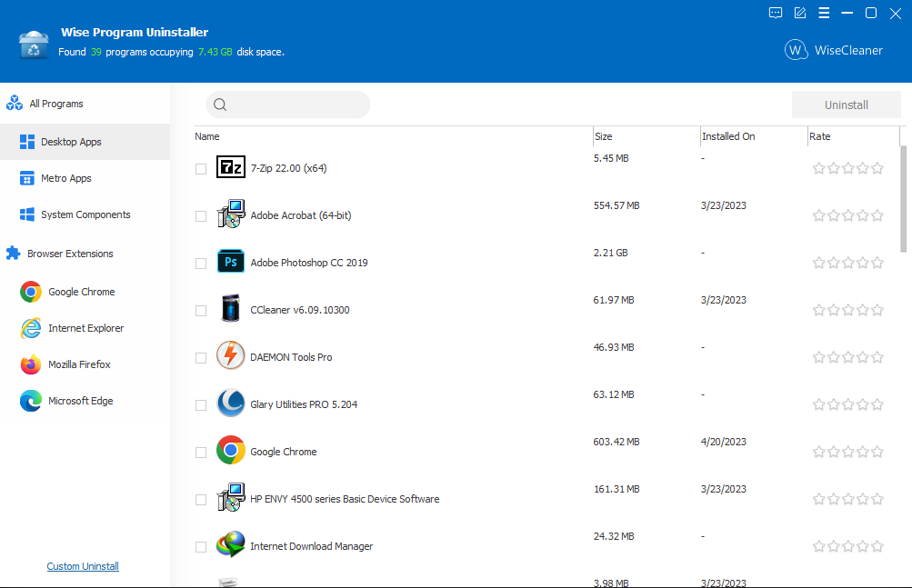Image resolution: width=912 pixels, height=588 pixels.
Task: Click the program list vertical scrollbar
Action: (x=903, y=199)
